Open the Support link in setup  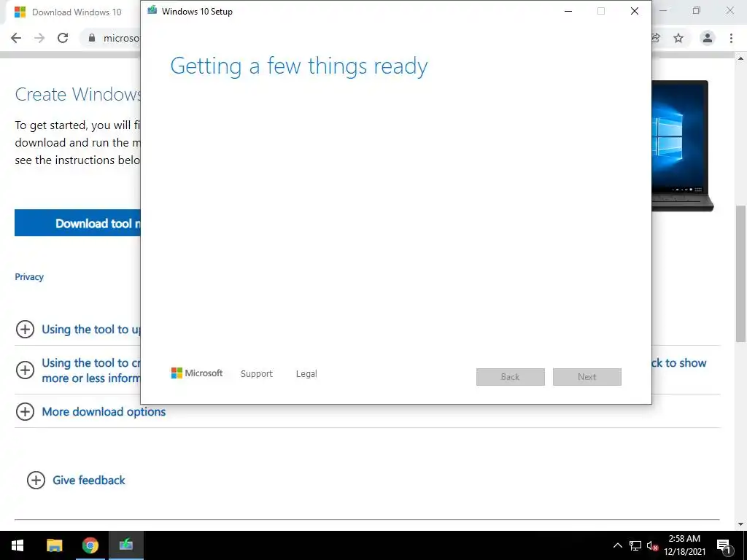[x=256, y=374]
